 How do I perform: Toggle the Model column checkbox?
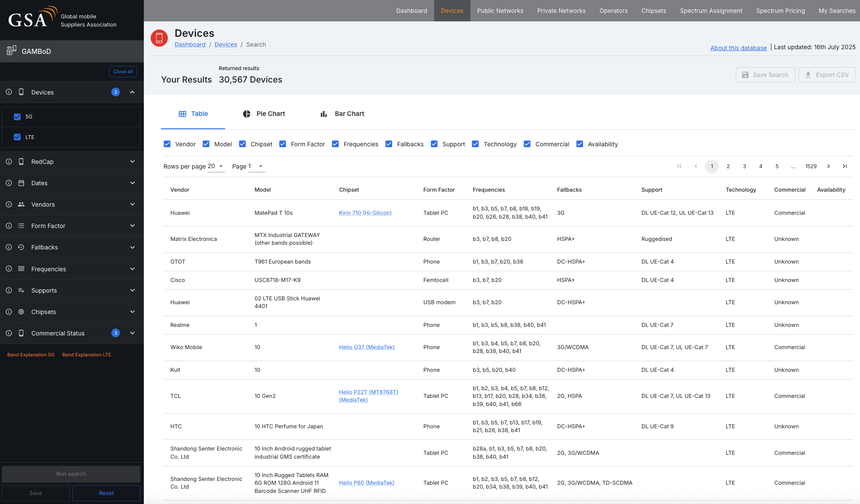(206, 144)
